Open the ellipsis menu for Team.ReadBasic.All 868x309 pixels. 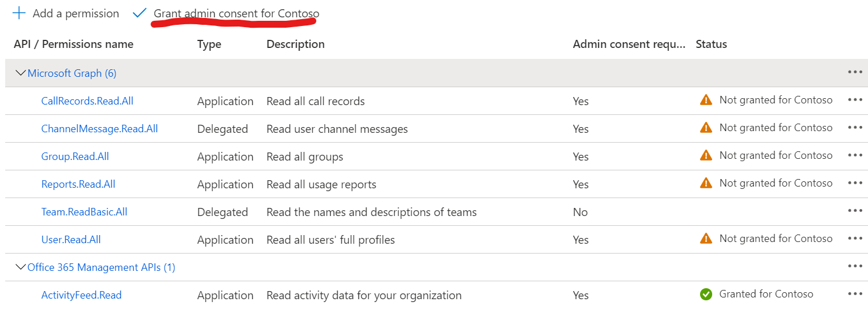[x=855, y=211]
